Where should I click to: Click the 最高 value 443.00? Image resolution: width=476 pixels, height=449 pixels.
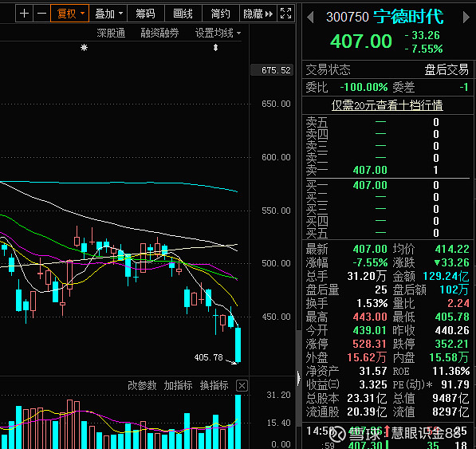(370, 317)
